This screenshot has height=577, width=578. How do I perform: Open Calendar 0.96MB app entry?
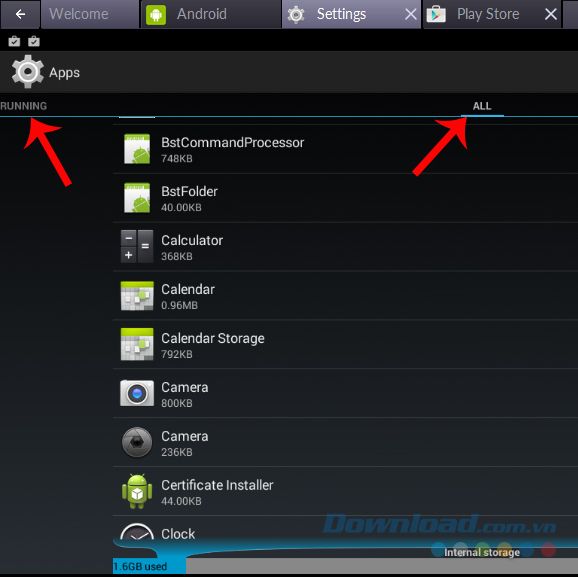click(x=345, y=296)
